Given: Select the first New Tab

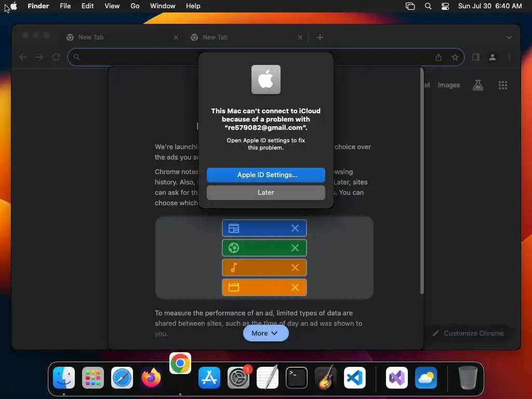Looking at the screenshot, I should click(122, 37).
